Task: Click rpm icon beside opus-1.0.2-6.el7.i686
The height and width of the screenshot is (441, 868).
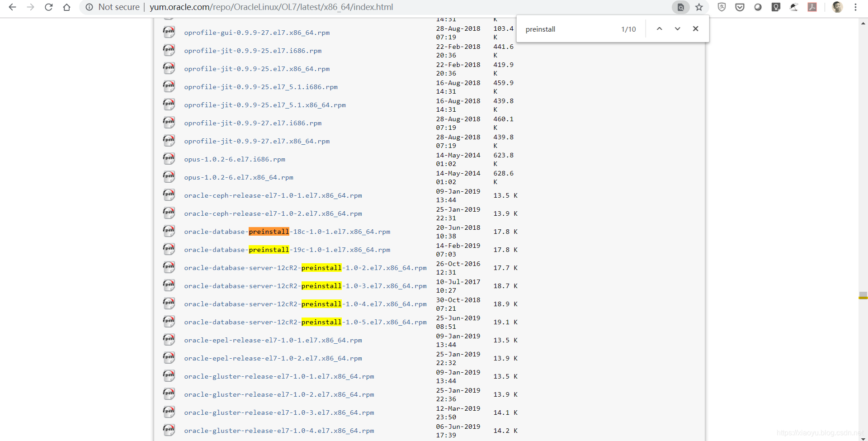Action: tap(169, 158)
